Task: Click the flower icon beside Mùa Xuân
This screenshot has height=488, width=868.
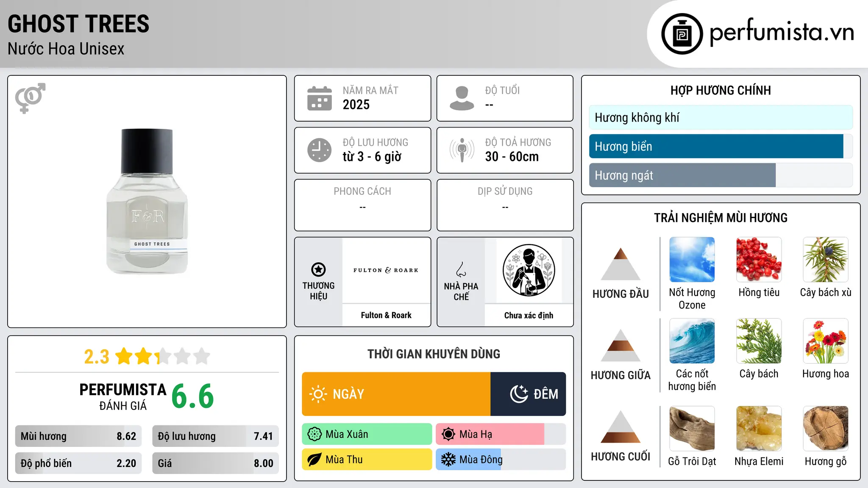Action: 314,434
